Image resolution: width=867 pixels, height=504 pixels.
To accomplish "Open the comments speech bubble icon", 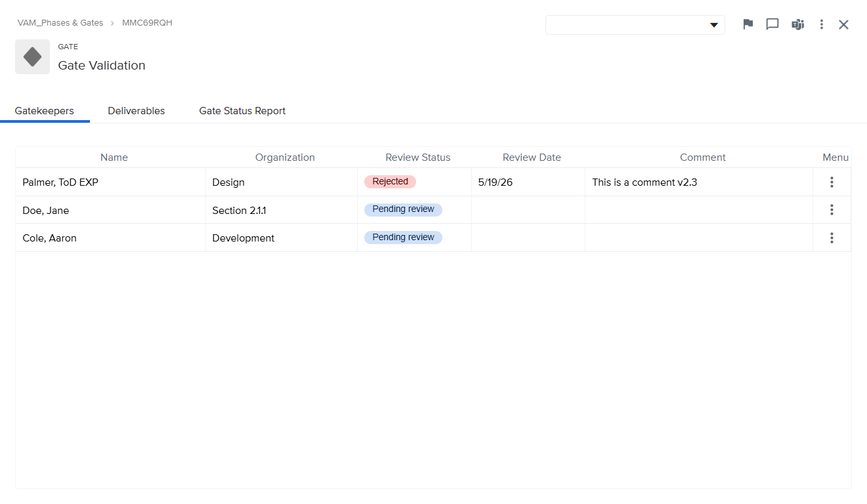I will [772, 24].
